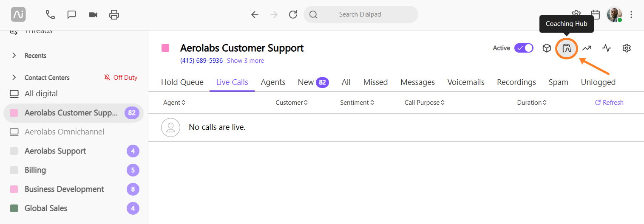Open the user profile avatar
Screen dimensions: 644x224
tap(614, 14)
